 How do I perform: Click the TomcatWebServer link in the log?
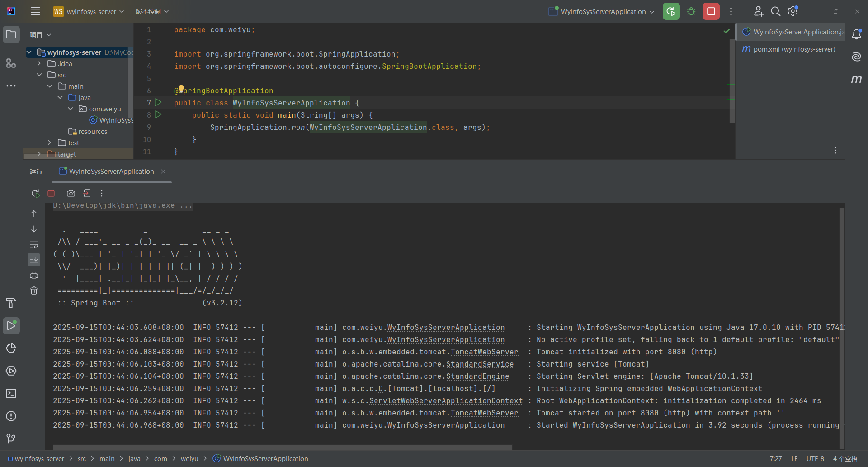click(484, 352)
